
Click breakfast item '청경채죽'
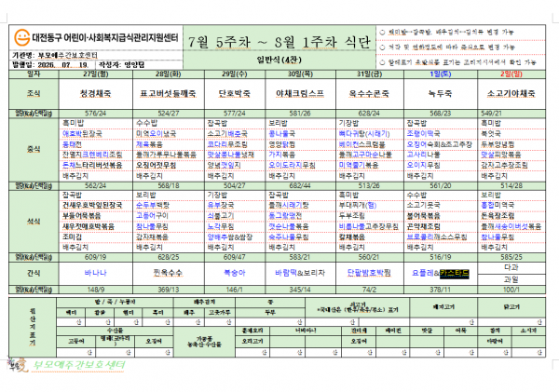tap(96, 94)
